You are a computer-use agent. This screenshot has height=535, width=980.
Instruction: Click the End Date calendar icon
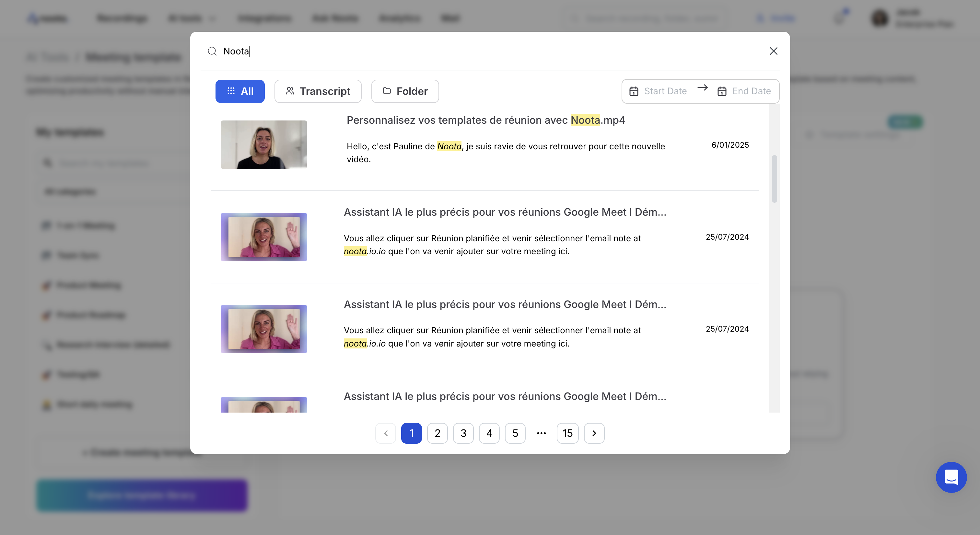point(722,91)
